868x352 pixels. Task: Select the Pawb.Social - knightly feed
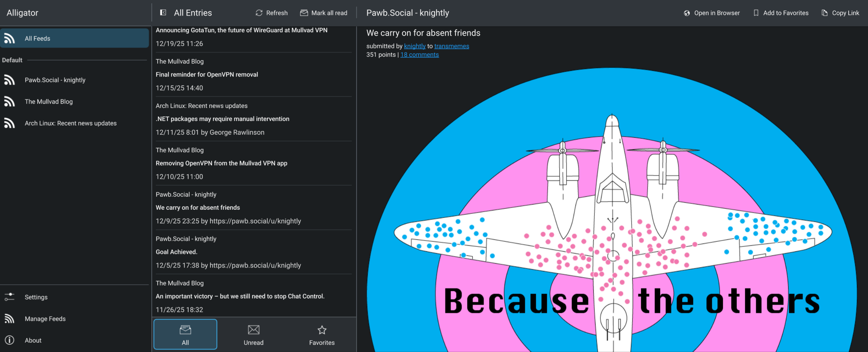[55, 80]
